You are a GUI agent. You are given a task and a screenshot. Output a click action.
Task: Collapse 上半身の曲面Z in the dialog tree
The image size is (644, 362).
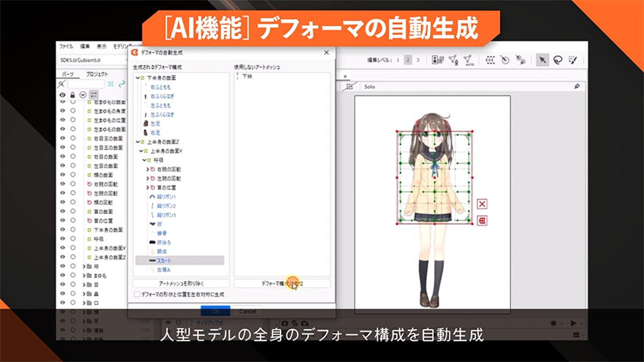point(138,142)
